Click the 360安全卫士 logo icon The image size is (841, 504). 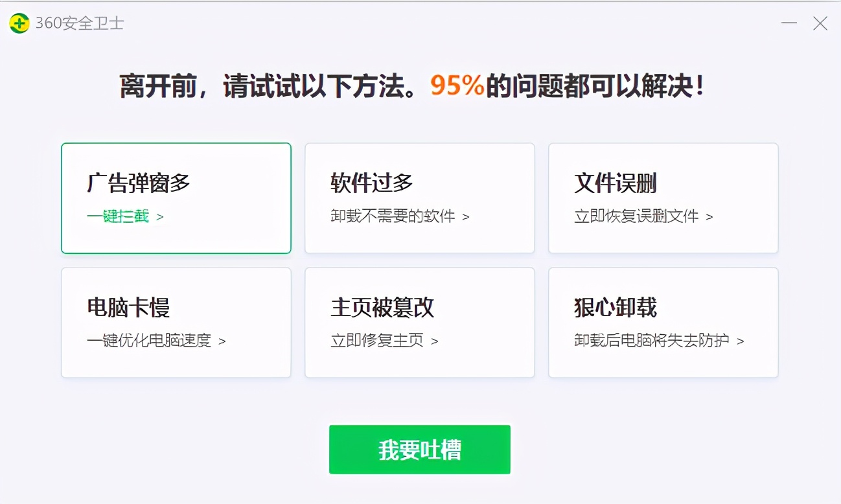coord(19,23)
